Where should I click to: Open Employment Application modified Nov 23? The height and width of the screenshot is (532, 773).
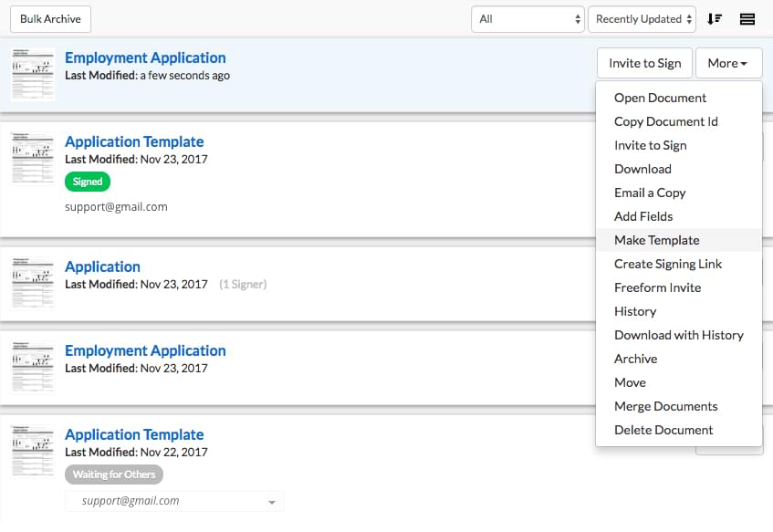(x=145, y=350)
